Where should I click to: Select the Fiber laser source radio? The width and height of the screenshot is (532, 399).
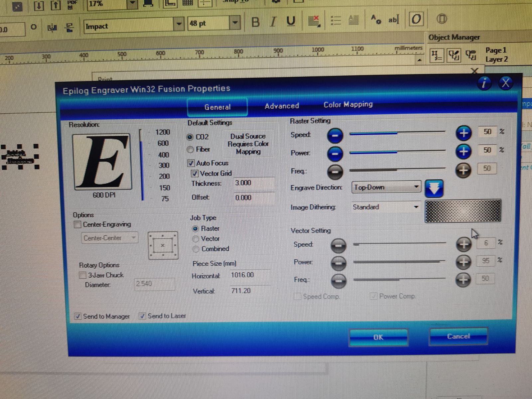[190, 150]
